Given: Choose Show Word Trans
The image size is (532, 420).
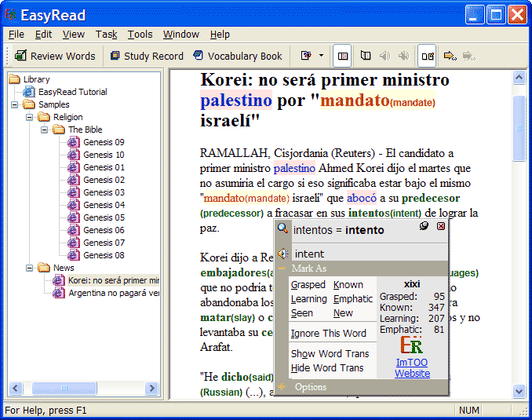Looking at the screenshot, I should (330, 354).
